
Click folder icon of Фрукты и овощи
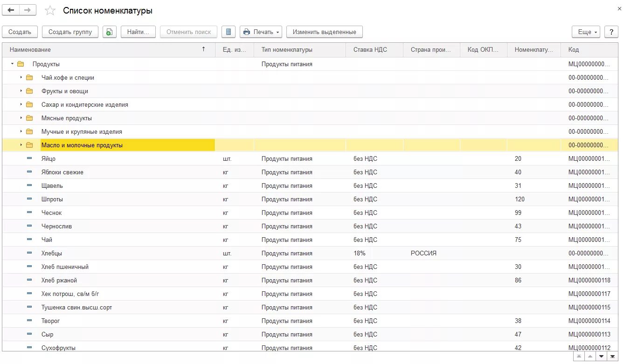tap(29, 91)
